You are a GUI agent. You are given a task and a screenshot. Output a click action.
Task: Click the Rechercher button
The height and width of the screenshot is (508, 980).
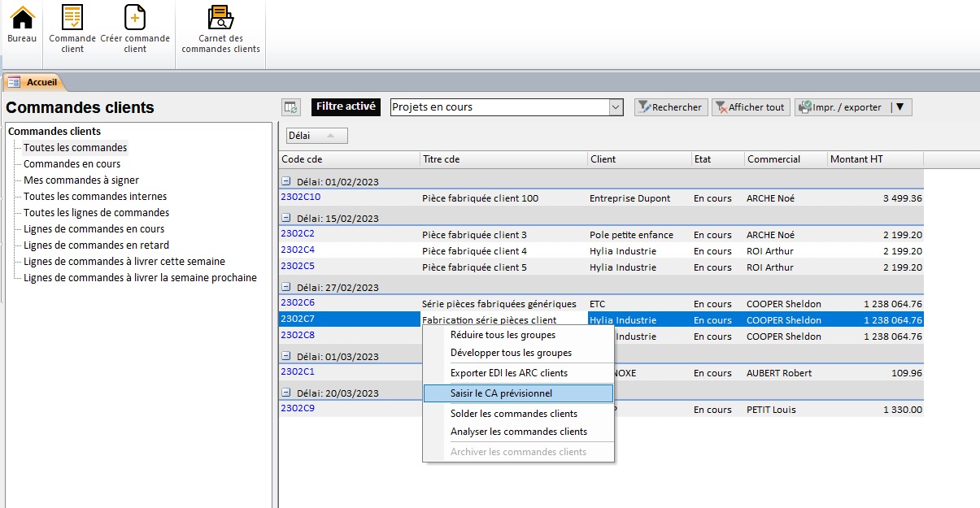669,106
